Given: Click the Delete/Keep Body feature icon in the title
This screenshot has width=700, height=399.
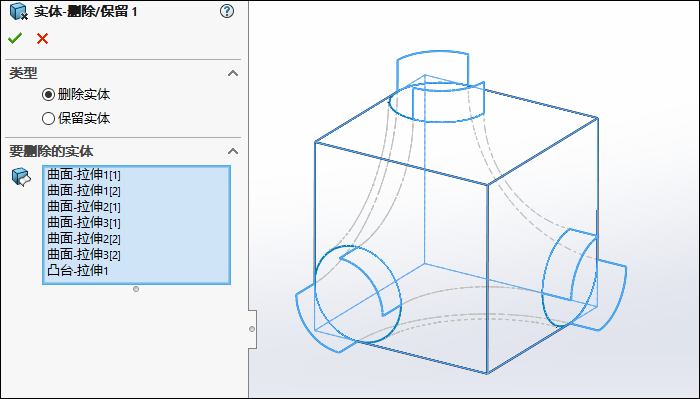Looking at the screenshot, I should 18,11.
